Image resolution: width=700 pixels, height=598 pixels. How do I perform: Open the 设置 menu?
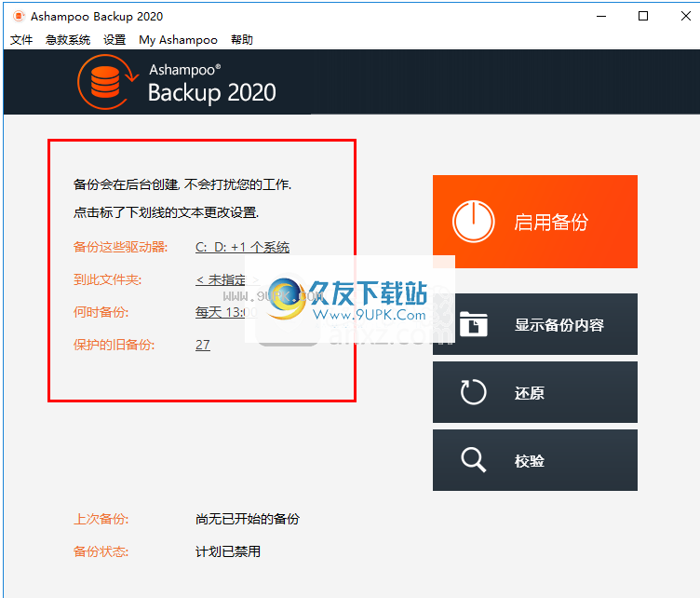114,40
